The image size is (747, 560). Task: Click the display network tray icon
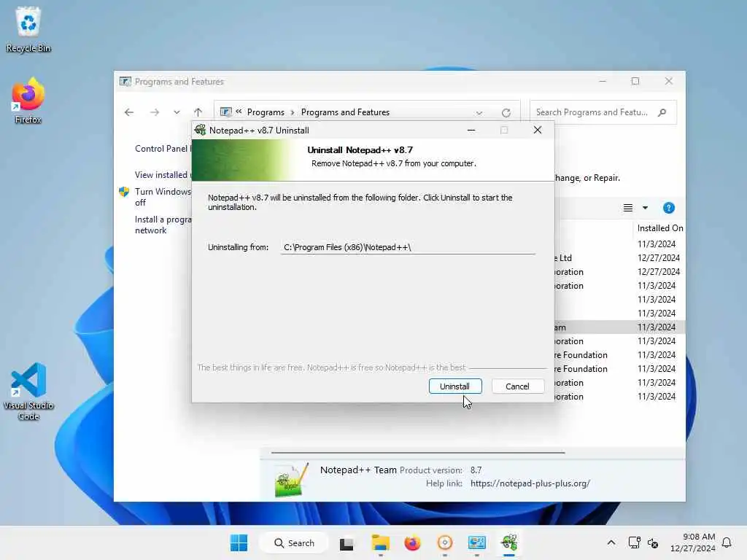(634, 542)
